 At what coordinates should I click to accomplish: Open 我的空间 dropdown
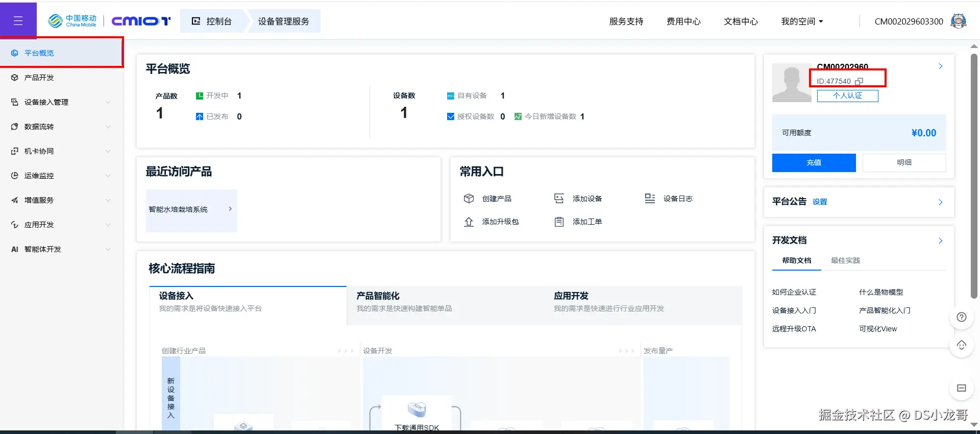point(802,21)
